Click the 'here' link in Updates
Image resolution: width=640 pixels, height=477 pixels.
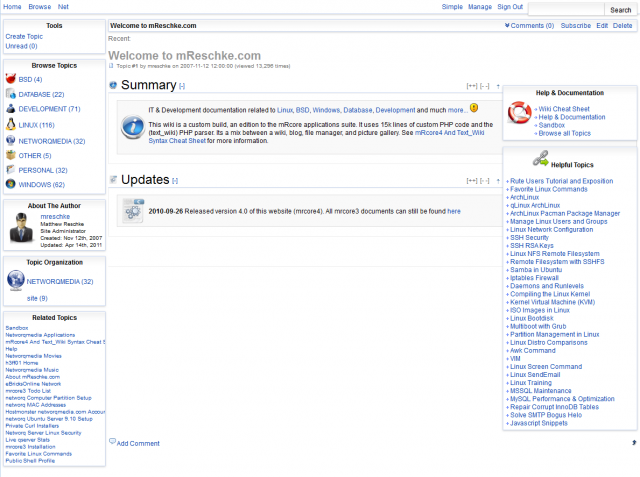coord(454,211)
